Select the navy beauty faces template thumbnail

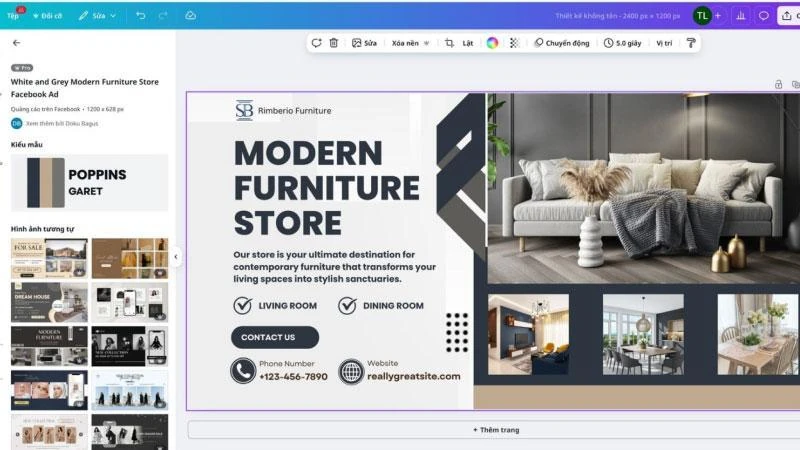coord(49,390)
